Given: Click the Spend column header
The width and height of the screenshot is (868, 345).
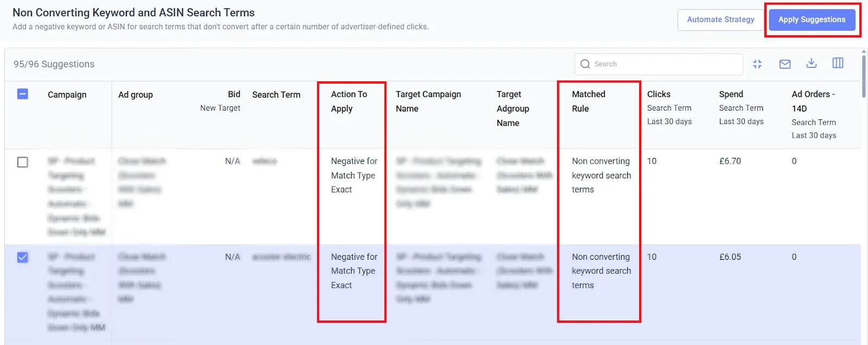Looking at the screenshot, I should 731,94.
